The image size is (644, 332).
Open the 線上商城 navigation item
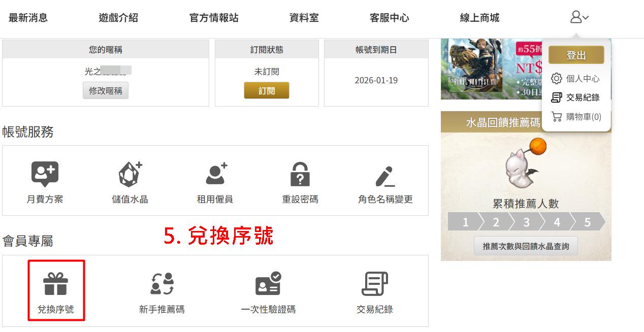point(479,18)
